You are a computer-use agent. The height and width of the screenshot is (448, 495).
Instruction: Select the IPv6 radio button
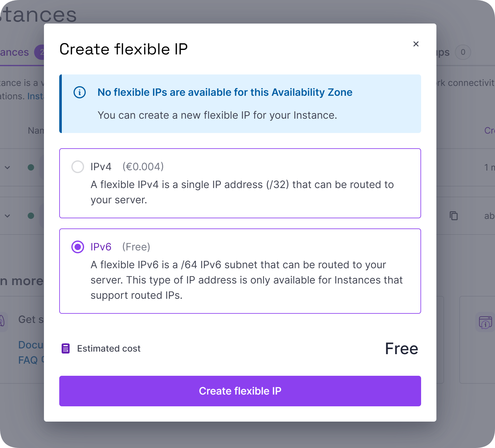click(78, 247)
